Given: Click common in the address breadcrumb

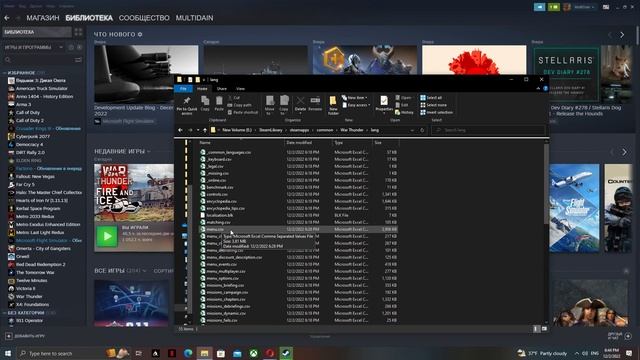Looking at the screenshot, I should (325, 130).
